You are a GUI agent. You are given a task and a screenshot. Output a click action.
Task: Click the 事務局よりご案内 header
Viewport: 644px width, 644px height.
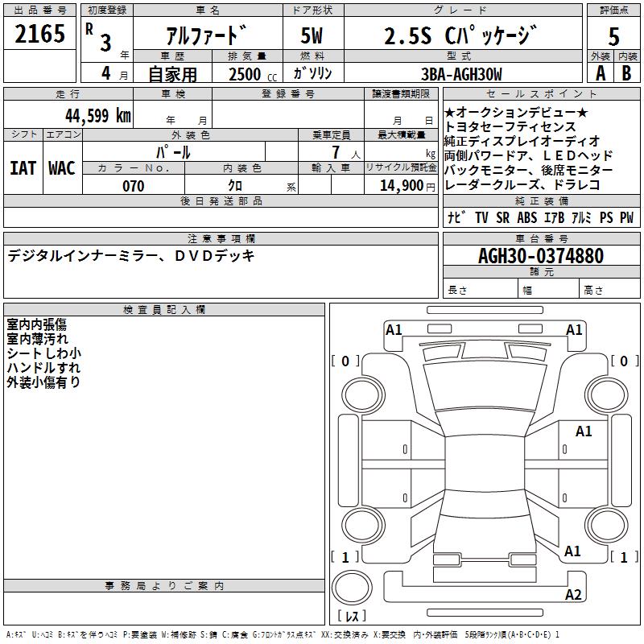point(164,586)
